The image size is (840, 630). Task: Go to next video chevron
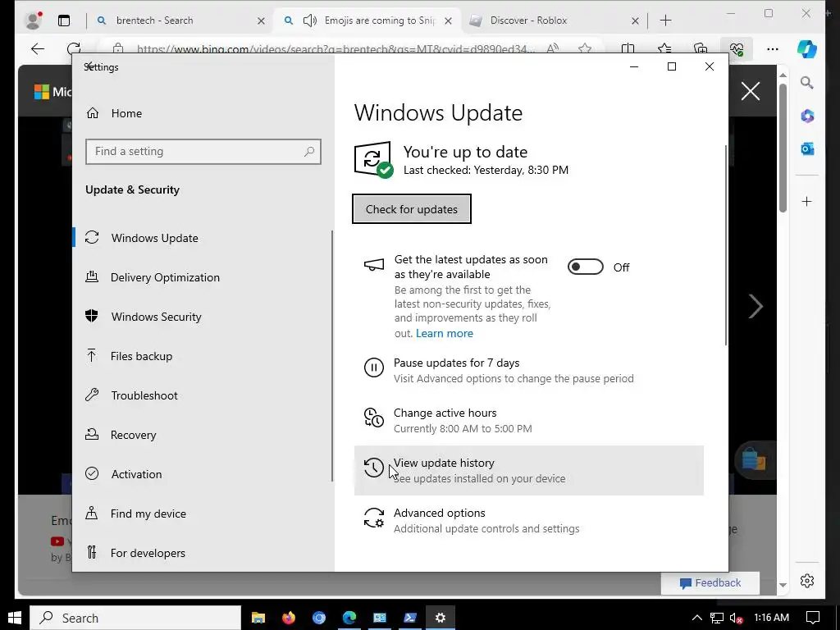pos(756,307)
